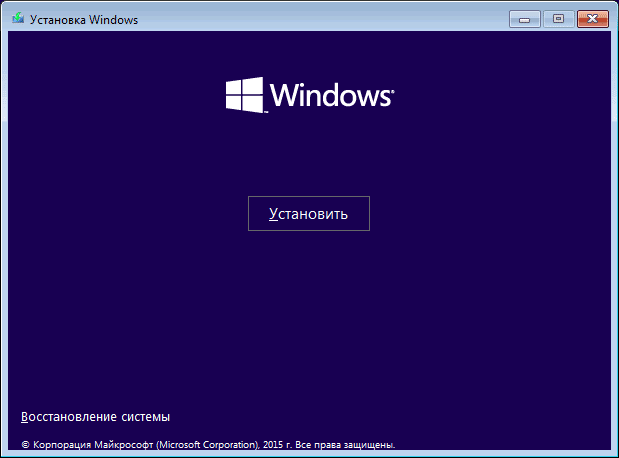The height and width of the screenshot is (458, 619).
Task: Click the Установить button
Action: click(x=308, y=214)
